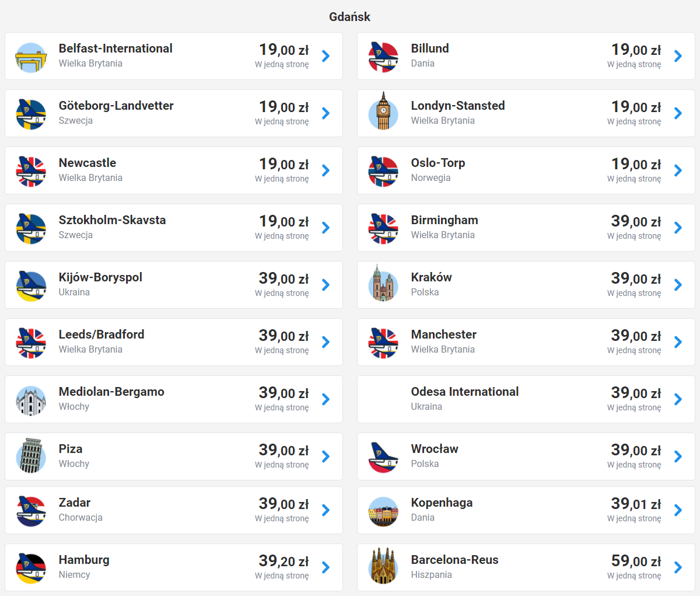Open the chevron arrow for Göteborg-Landvetter

point(326,113)
